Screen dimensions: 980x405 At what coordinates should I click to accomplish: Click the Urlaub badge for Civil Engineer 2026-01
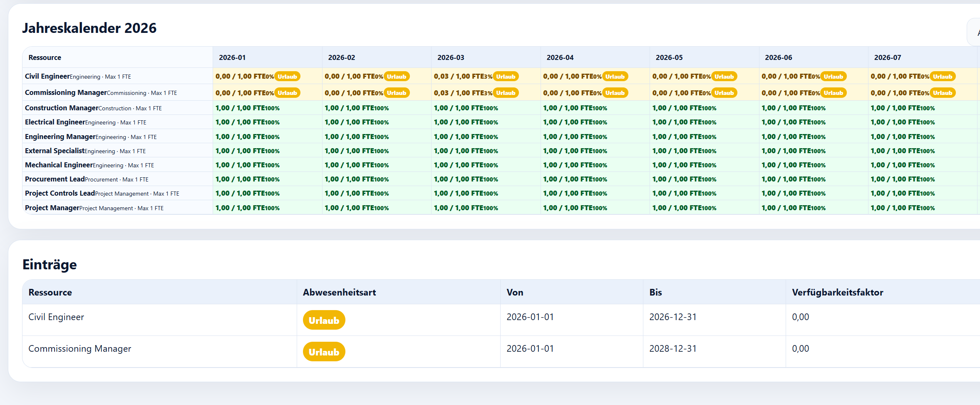tap(287, 77)
